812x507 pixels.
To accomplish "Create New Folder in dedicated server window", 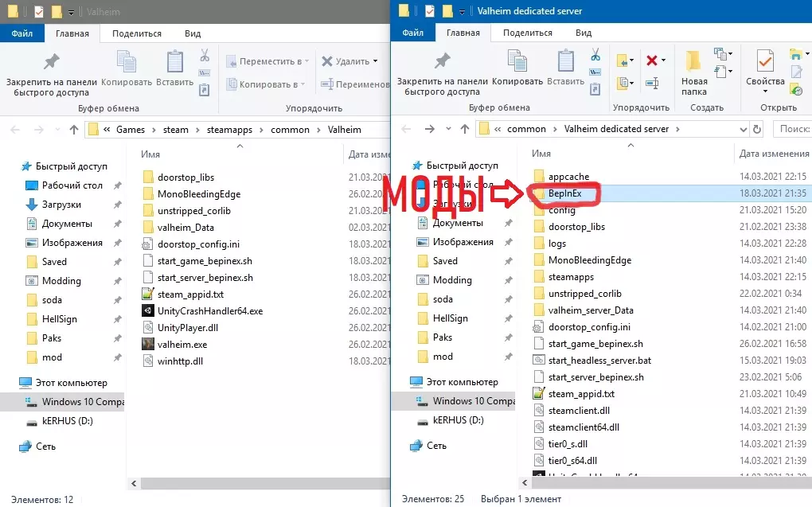I will 694,72.
